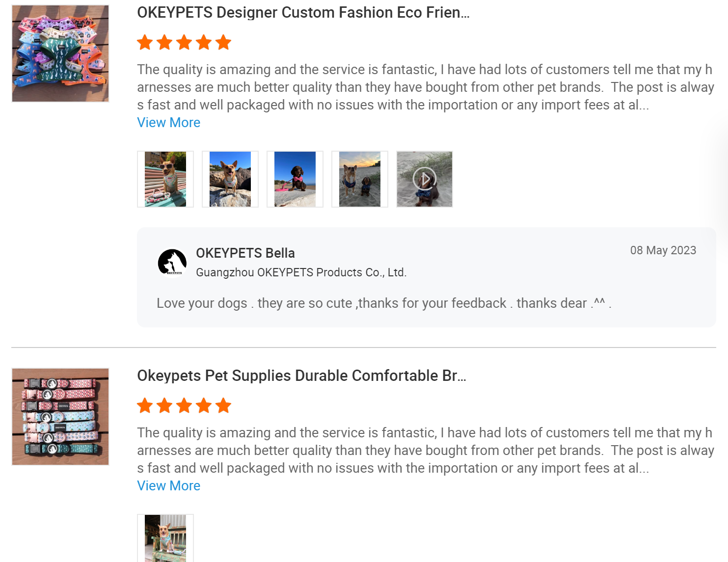728x562 pixels.
Task: Click the fourth star of the top rating
Action: click(x=203, y=42)
